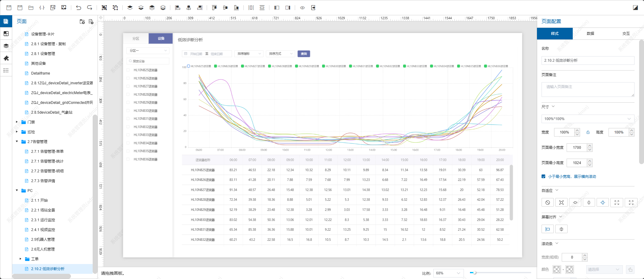Uncheck 小于最小宽高，展示横向滚动 checkbox
Image resolution: width=644 pixels, height=279 pixels.
[x=543, y=176]
